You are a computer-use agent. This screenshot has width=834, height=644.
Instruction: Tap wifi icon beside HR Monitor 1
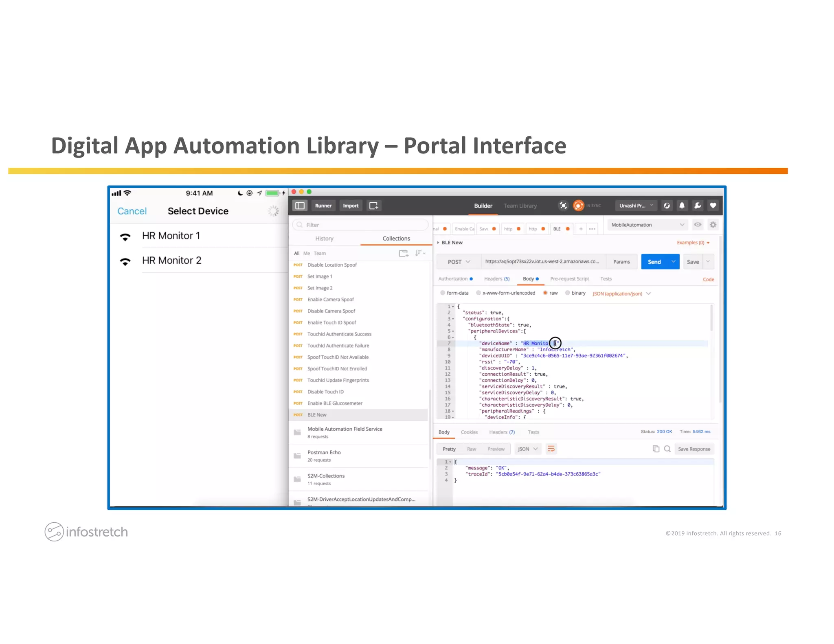click(125, 237)
